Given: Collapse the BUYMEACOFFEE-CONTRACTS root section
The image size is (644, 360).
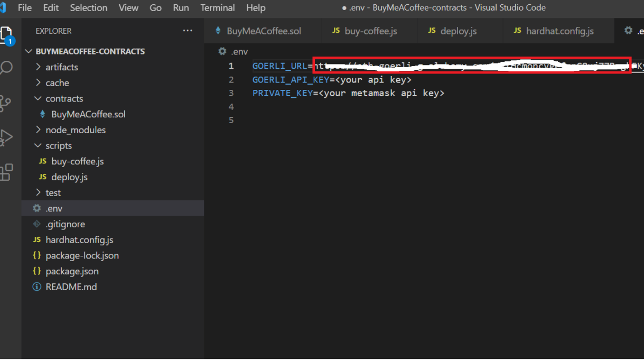Looking at the screenshot, I should pyautogui.click(x=90, y=51).
